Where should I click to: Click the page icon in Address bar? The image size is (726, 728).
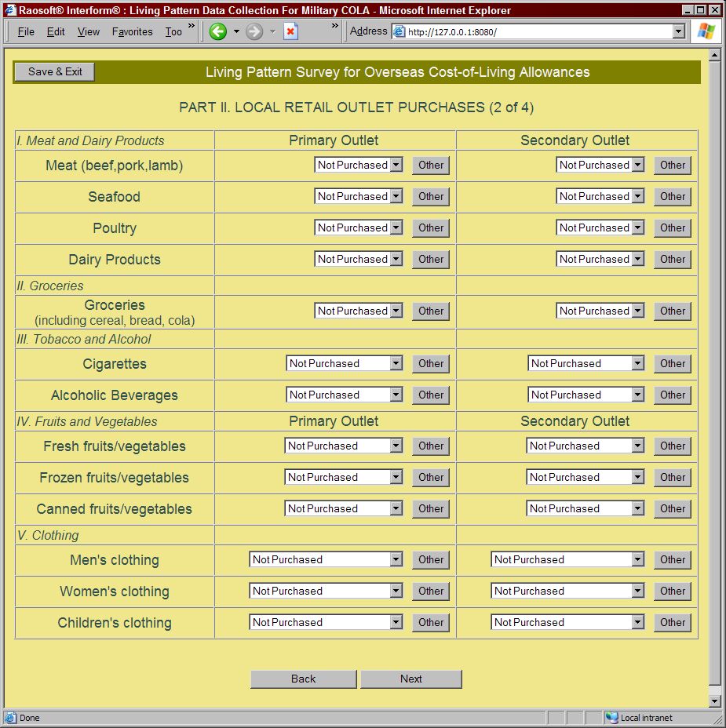pyautogui.click(x=399, y=31)
